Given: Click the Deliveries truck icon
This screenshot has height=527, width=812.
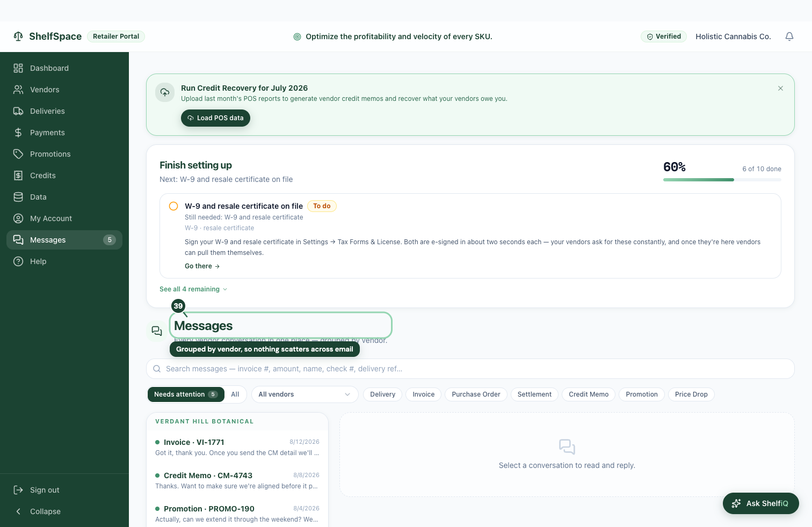Looking at the screenshot, I should [x=18, y=111].
